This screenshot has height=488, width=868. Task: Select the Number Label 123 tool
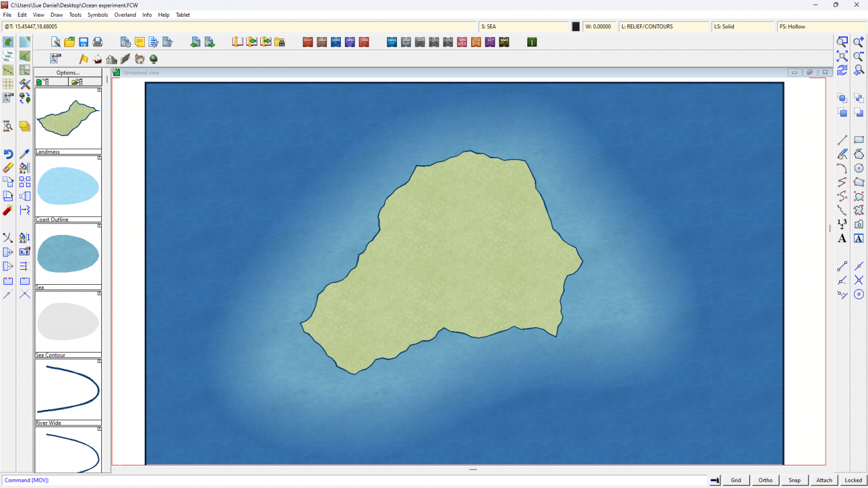click(x=842, y=224)
